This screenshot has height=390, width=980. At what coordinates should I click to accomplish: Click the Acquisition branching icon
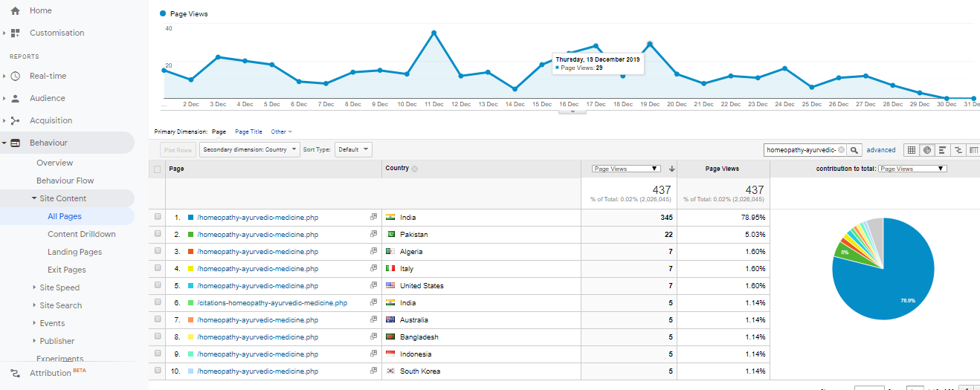tap(15, 120)
